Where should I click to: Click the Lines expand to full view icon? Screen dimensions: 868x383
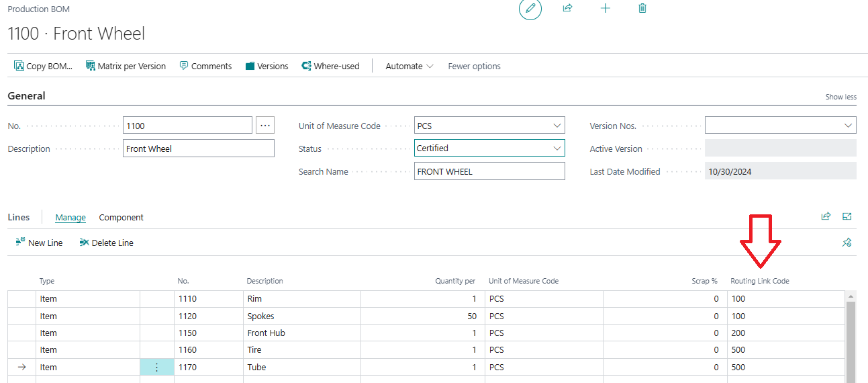847,216
